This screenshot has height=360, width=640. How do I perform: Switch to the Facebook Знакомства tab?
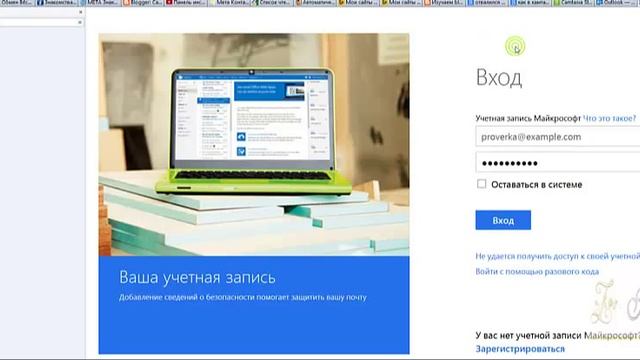57,3
